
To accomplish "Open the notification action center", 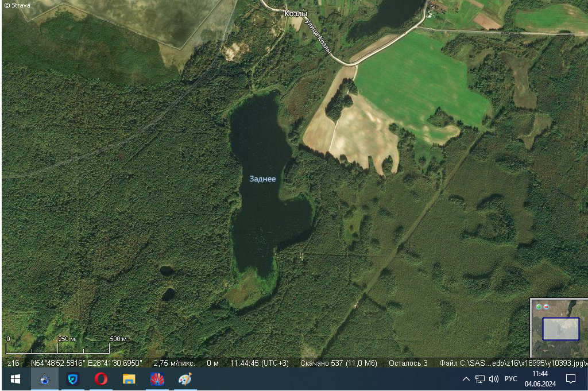I will click(571, 379).
